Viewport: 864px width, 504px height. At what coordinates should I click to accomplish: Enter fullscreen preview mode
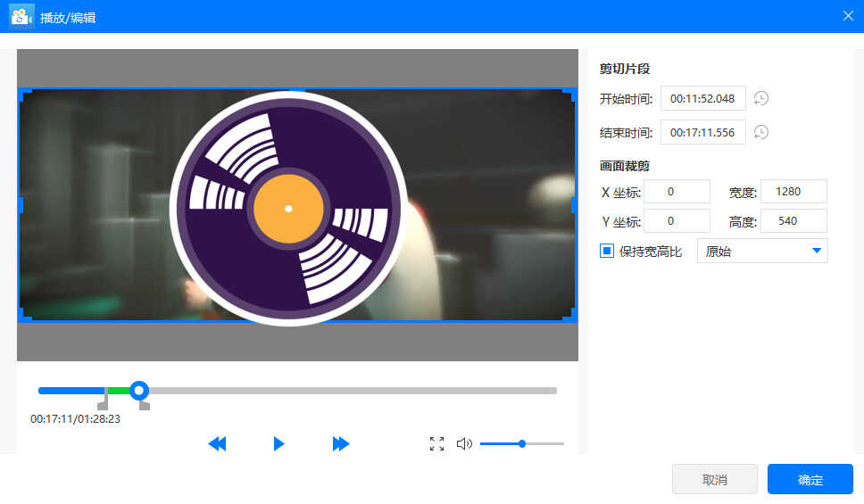click(437, 444)
